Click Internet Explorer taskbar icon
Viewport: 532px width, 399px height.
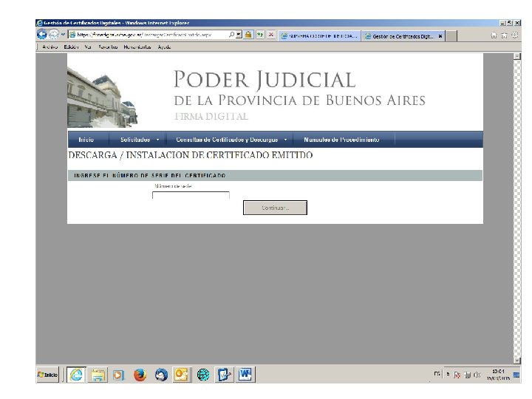76,375
